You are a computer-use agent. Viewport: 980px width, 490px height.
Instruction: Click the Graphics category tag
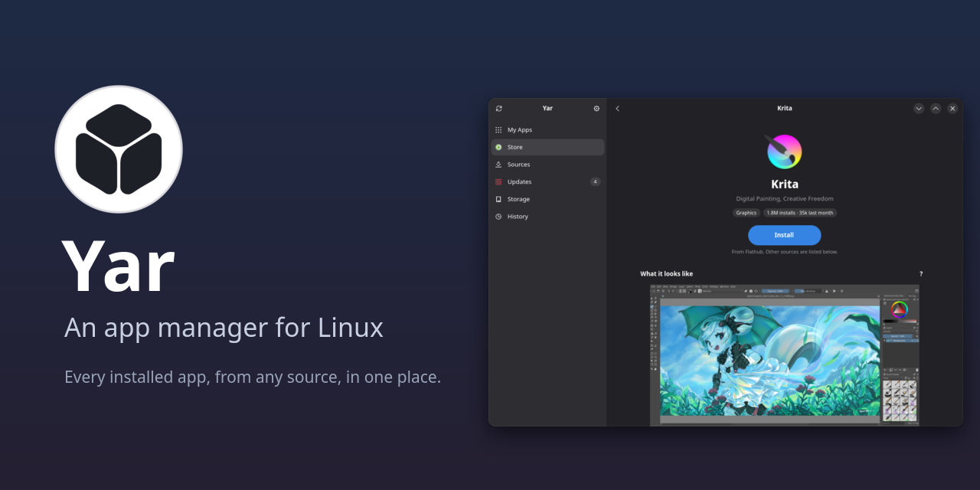pyautogui.click(x=746, y=213)
